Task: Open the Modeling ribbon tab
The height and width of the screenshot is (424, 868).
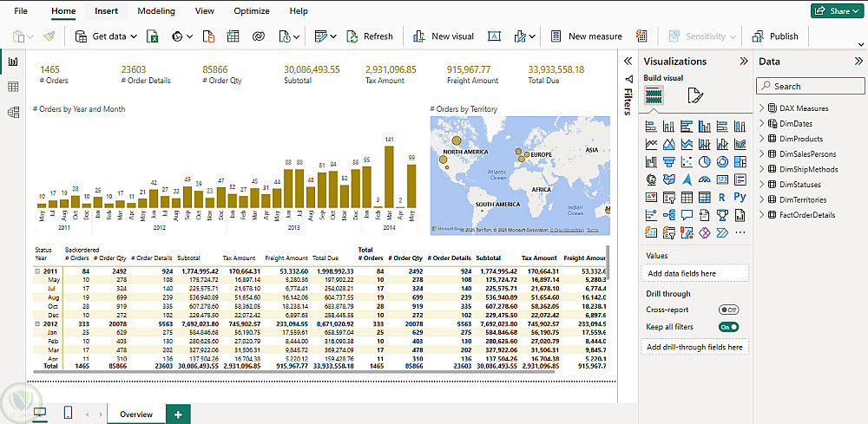Action: (x=155, y=11)
